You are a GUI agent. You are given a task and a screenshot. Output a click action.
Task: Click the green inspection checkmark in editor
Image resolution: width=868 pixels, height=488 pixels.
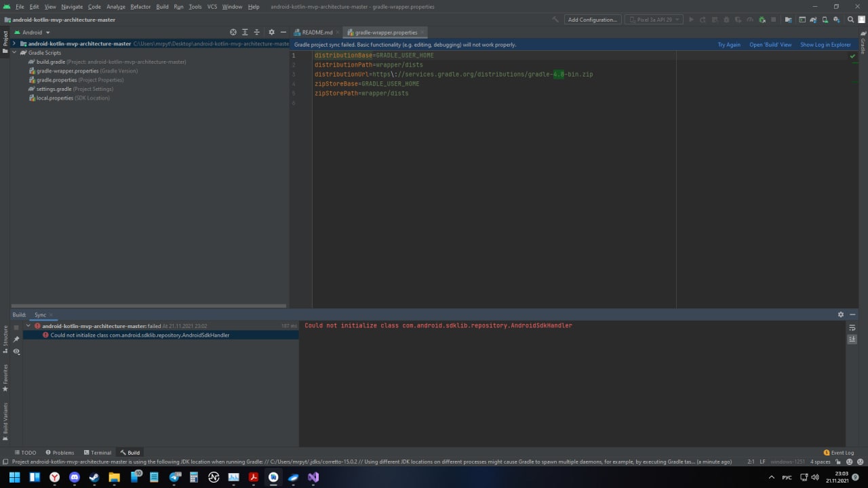[x=852, y=56]
